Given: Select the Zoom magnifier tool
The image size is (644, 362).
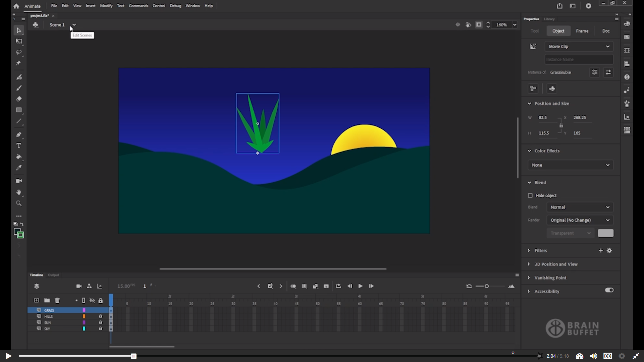Looking at the screenshot, I should [19, 203].
